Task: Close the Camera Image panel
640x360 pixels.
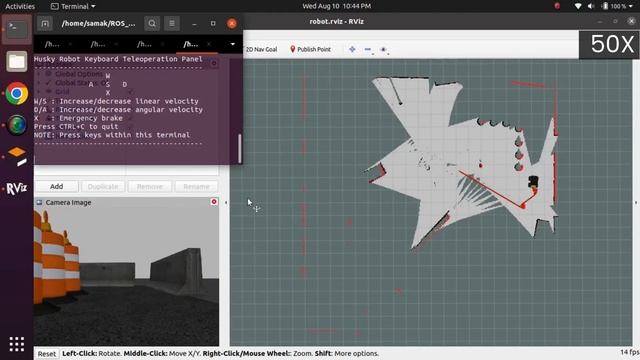Action: click(214, 202)
